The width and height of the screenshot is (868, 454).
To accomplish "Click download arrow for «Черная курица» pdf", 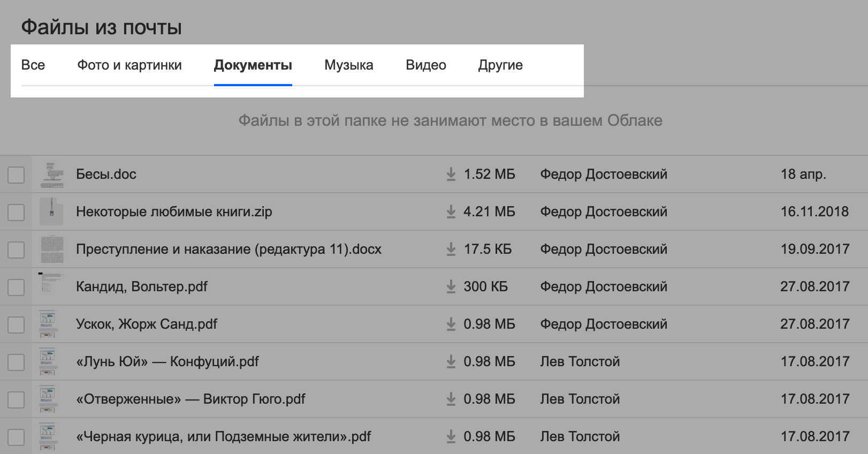I will [x=451, y=436].
